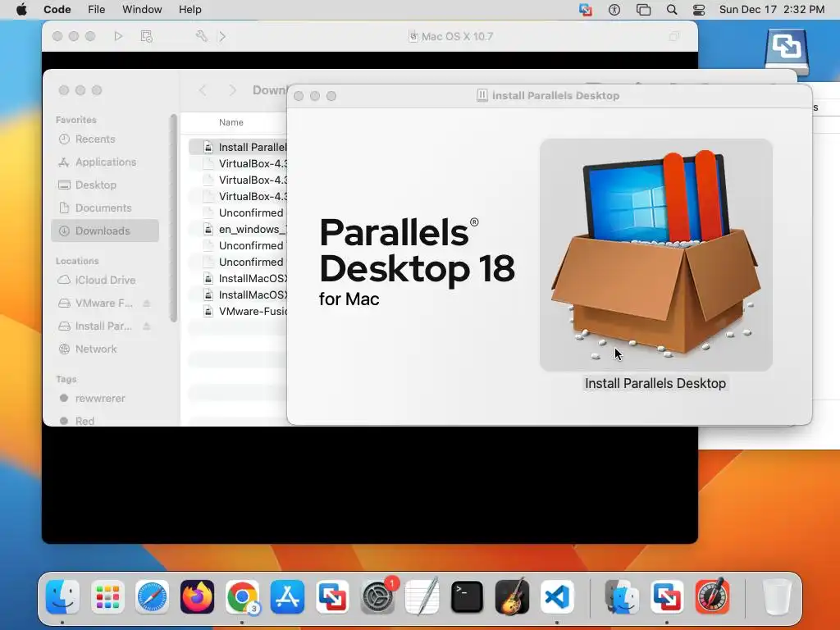Open Migration Assistant from the Dock

[622, 596]
